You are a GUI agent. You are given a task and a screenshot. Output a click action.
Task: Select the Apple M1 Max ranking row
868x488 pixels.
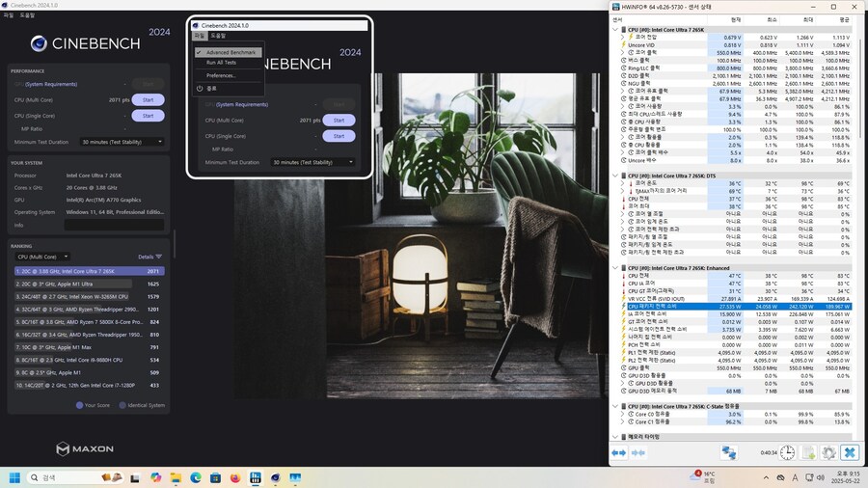coord(89,347)
